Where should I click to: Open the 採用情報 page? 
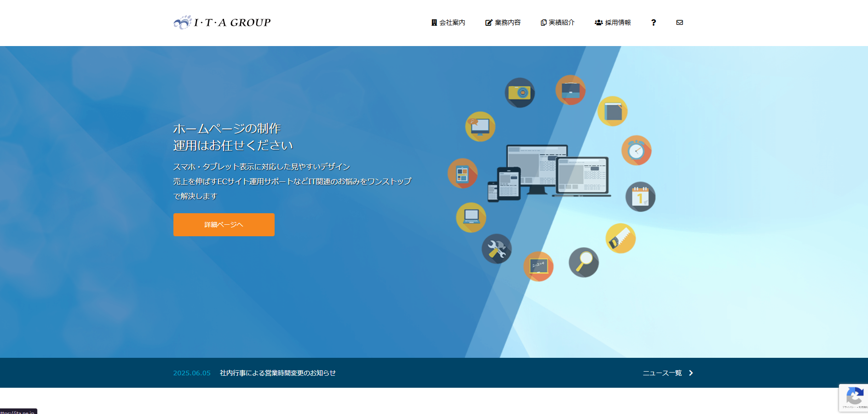(x=613, y=23)
